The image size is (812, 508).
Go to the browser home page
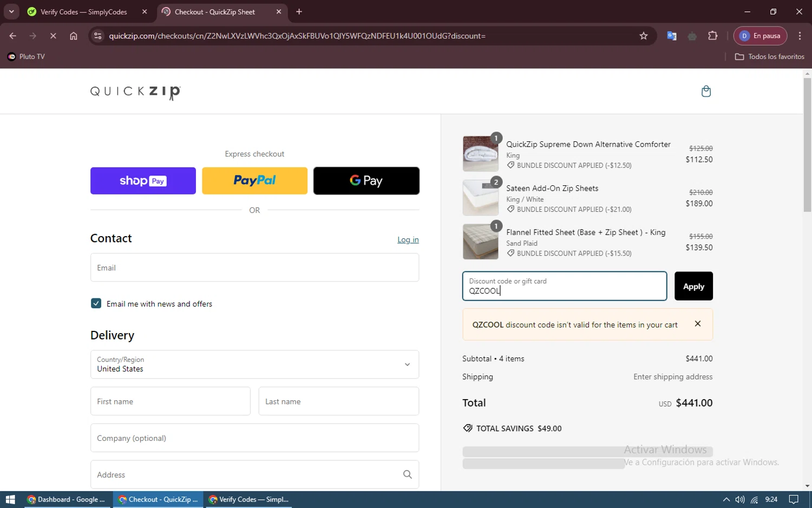coord(74,36)
